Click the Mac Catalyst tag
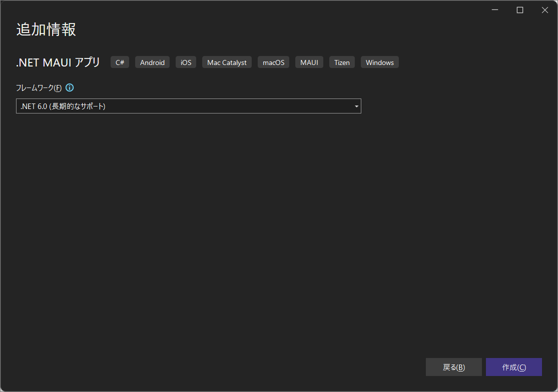 tap(227, 62)
